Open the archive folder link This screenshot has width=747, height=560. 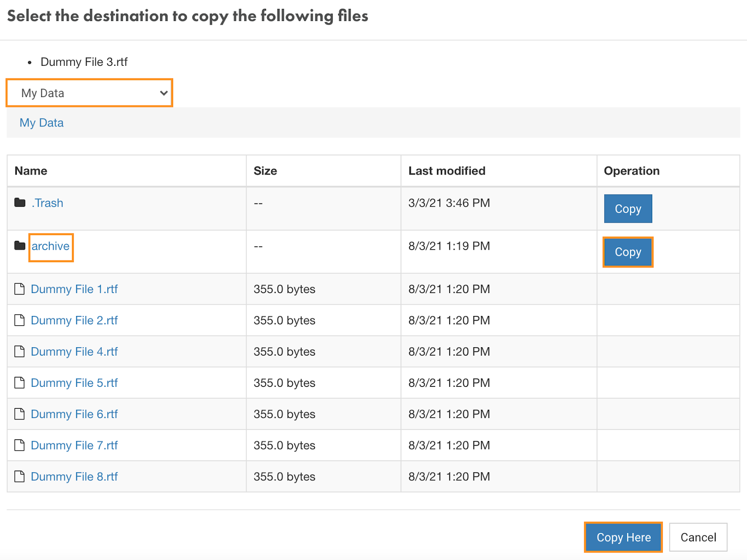pyautogui.click(x=50, y=246)
